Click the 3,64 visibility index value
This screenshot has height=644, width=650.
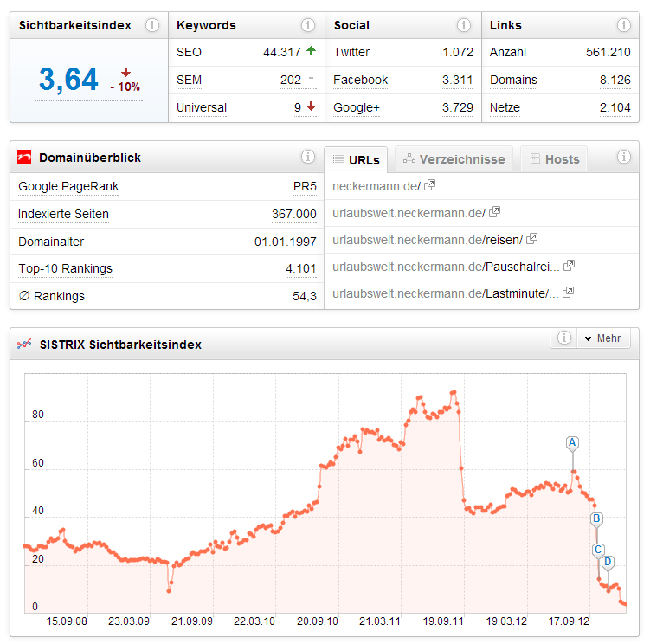(x=68, y=80)
